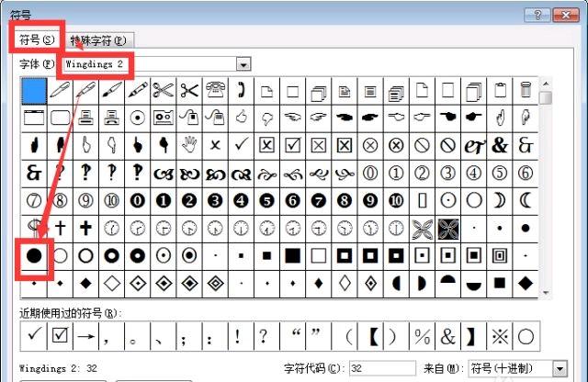Image resolution: width=588 pixels, height=382 pixels.
Task: Pick the checkmark in recently used symbols
Action: [34, 336]
